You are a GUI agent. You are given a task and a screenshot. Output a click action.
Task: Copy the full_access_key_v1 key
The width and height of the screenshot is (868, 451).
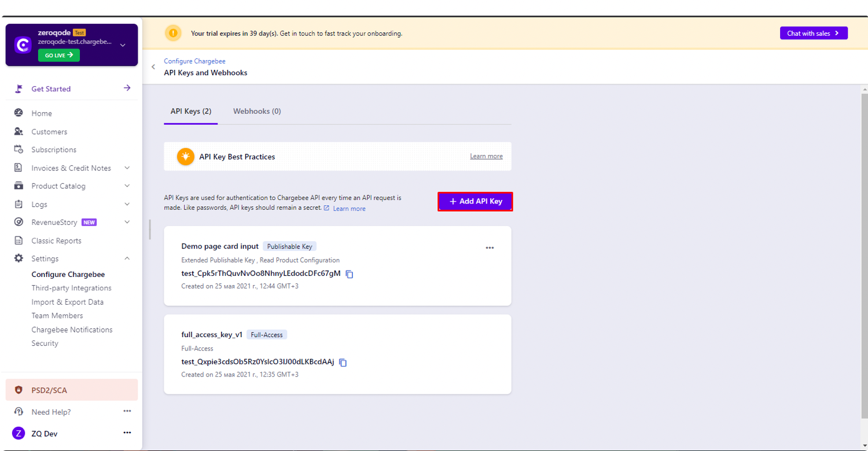coord(343,363)
